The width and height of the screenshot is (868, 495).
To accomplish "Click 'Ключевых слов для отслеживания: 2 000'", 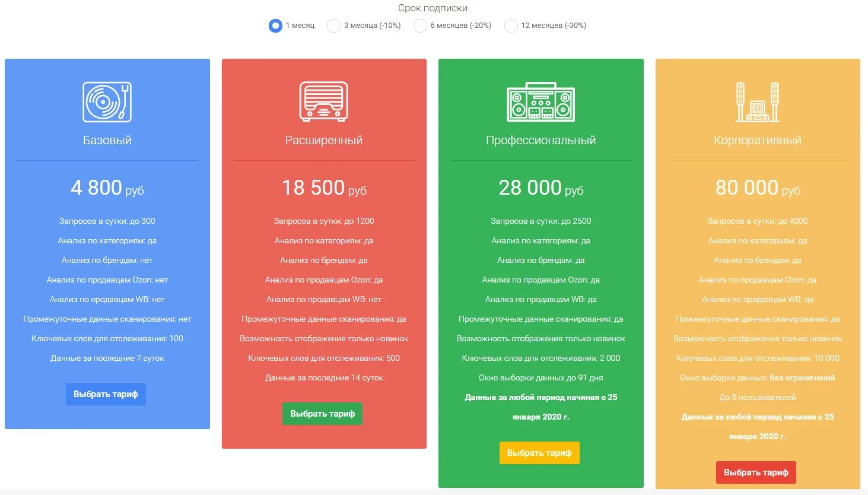I will click(541, 358).
